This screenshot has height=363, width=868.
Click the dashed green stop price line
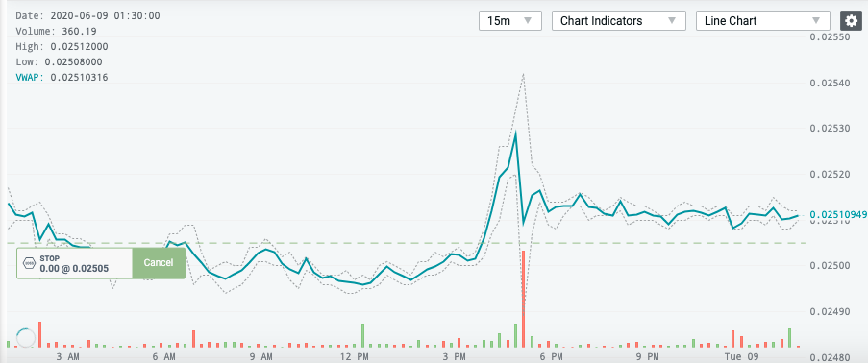(x=498, y=243)
